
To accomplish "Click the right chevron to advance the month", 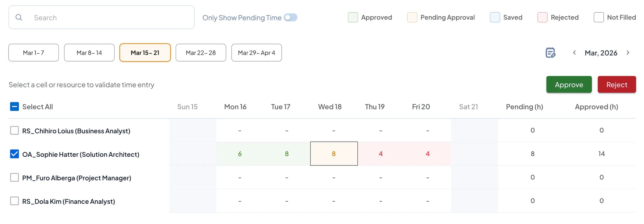I will 628,53.
